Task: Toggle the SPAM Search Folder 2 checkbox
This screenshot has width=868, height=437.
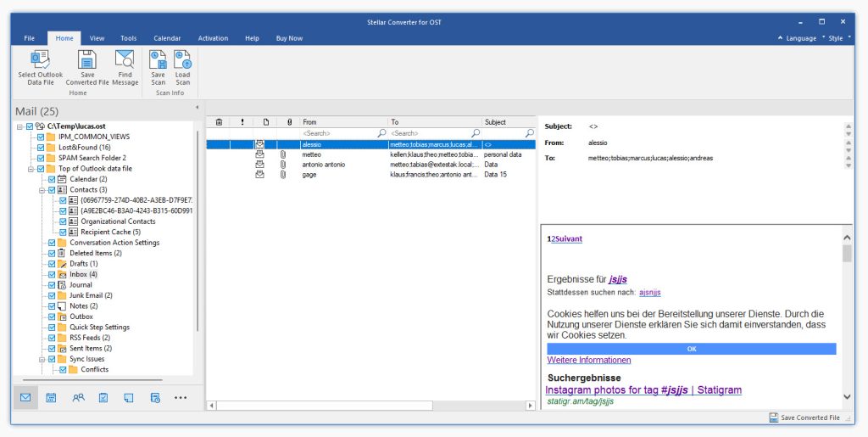Action: [x=41, y=158]
